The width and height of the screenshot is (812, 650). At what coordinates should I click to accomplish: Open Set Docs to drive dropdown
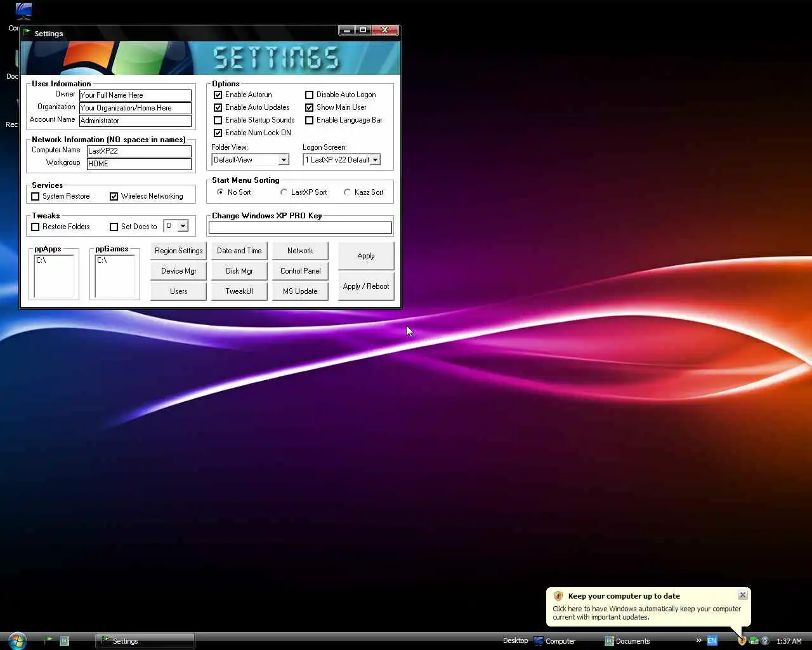coord(183,226)
